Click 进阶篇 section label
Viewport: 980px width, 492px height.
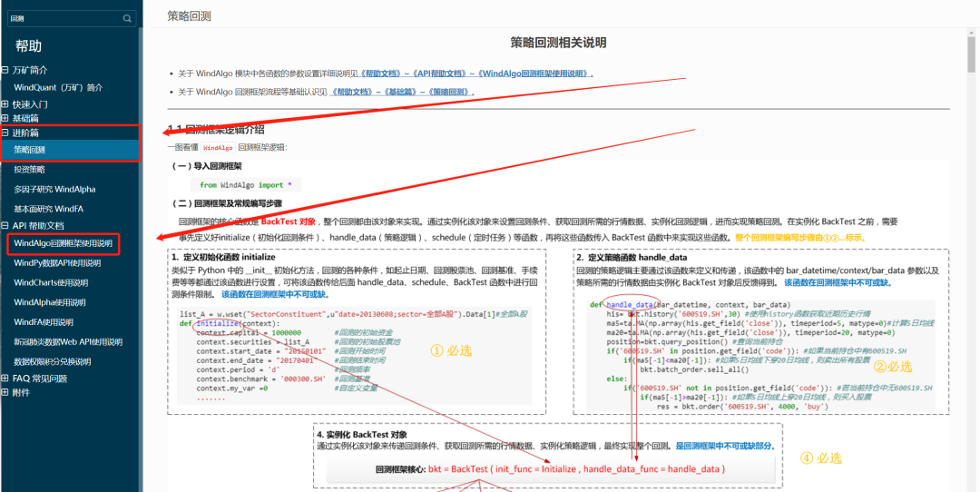tap(25, 133)
